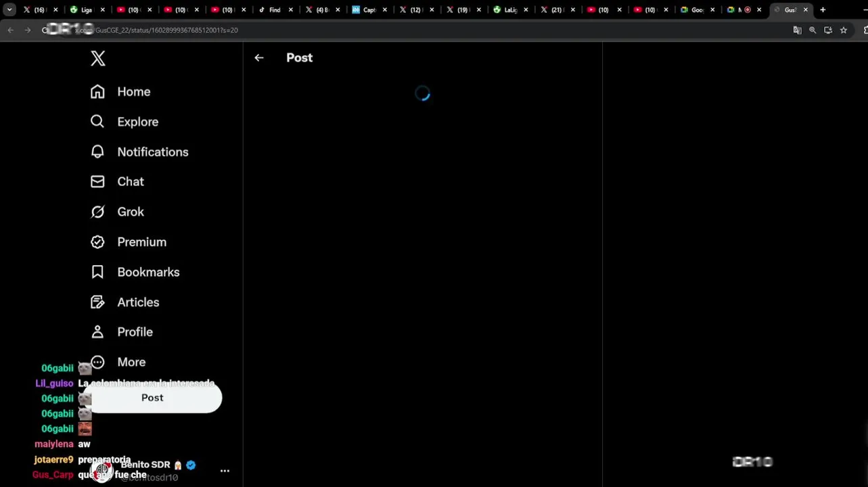The height and width of the screenshot is (487, 868).
Task: Open Notifications via the bell icon
Action: tap(97, 152)
